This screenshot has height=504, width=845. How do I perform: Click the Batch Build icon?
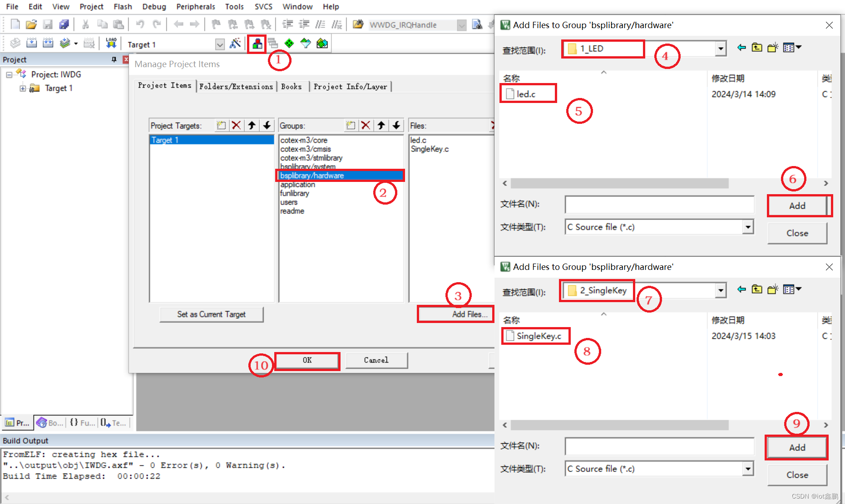65,44
